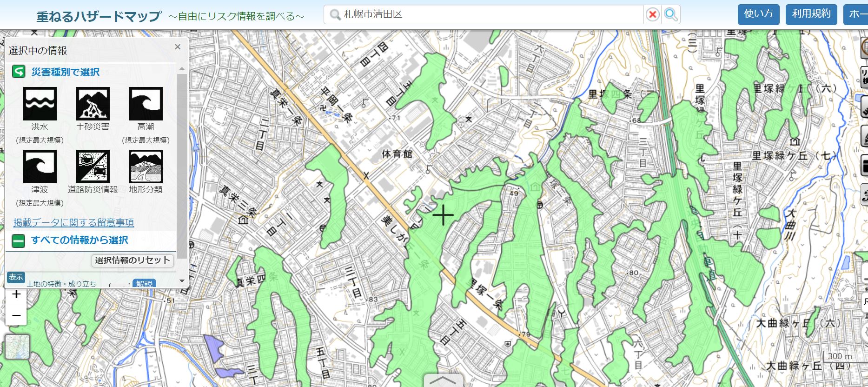Select the 津波 tsunami hazard icon
The height and width of the screenshot is (387, 868).
point(40,167)
